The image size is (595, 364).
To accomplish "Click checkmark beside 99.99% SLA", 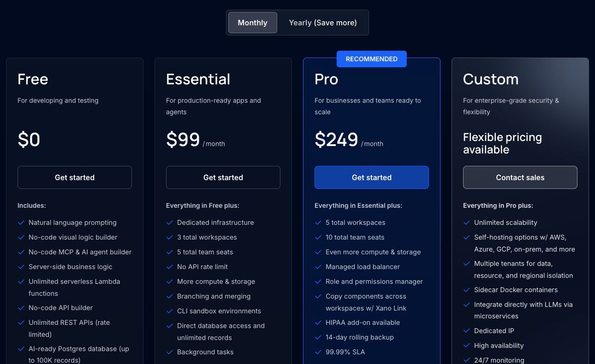I will click(318, 352).
